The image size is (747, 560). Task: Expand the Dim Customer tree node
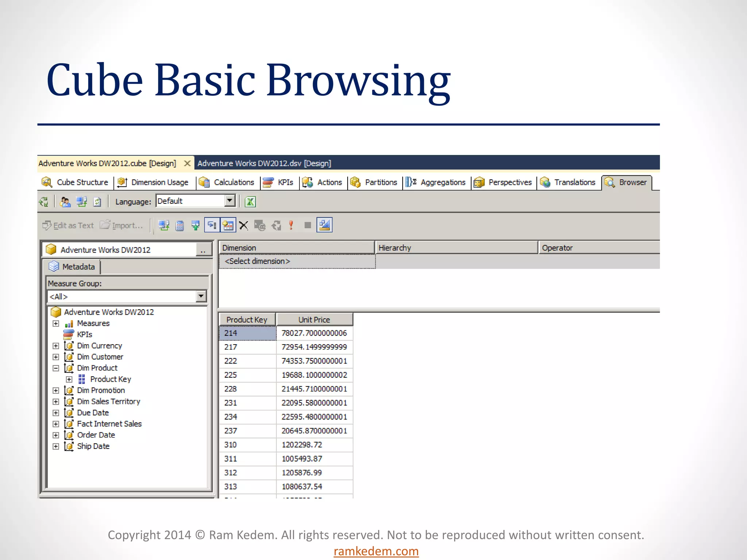(56, 357)
